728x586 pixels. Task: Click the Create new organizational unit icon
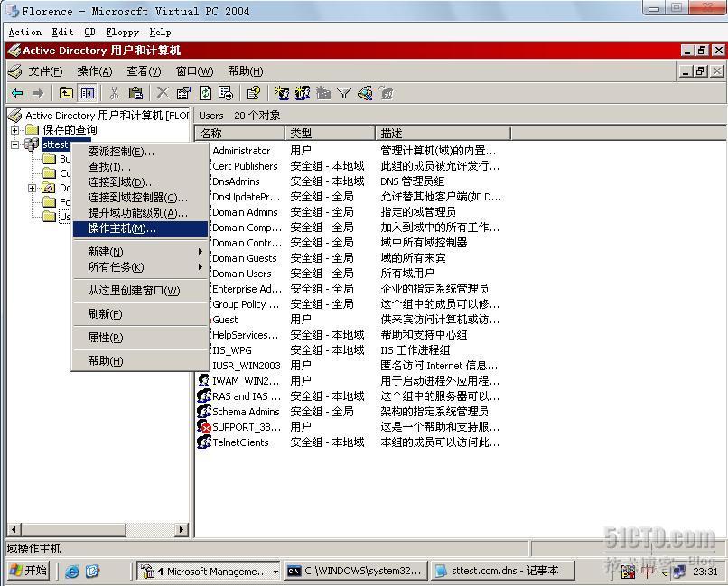323,93
